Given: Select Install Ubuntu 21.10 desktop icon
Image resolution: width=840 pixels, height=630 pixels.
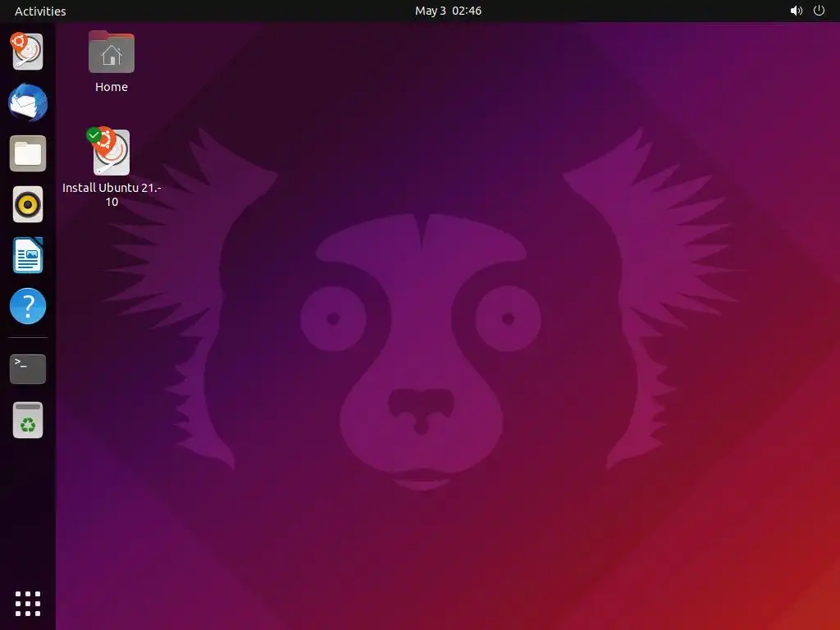Looking at the screenshot, I should (x=109, y=152).
